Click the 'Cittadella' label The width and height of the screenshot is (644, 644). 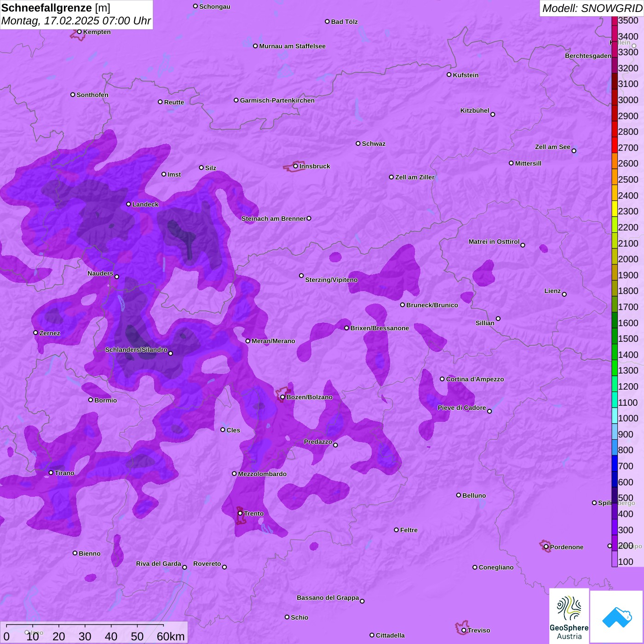tap(390, 635)
